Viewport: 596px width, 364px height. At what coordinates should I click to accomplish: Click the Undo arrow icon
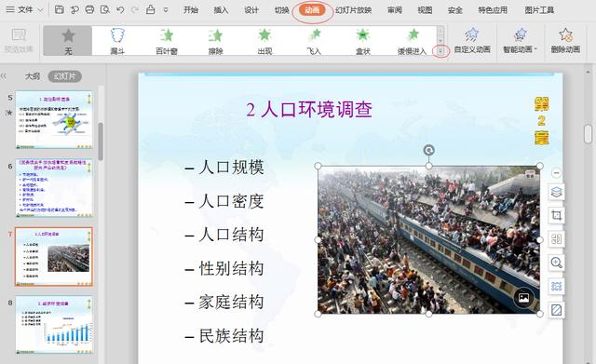[120, 9]
